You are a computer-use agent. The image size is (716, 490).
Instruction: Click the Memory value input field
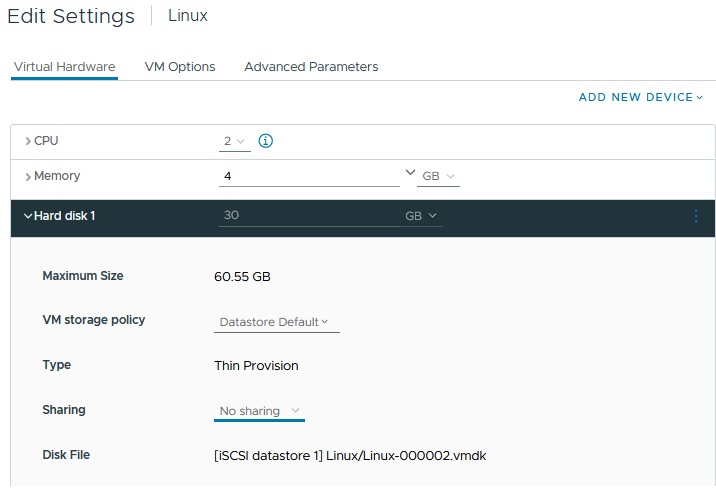click(x=308, y=176)
